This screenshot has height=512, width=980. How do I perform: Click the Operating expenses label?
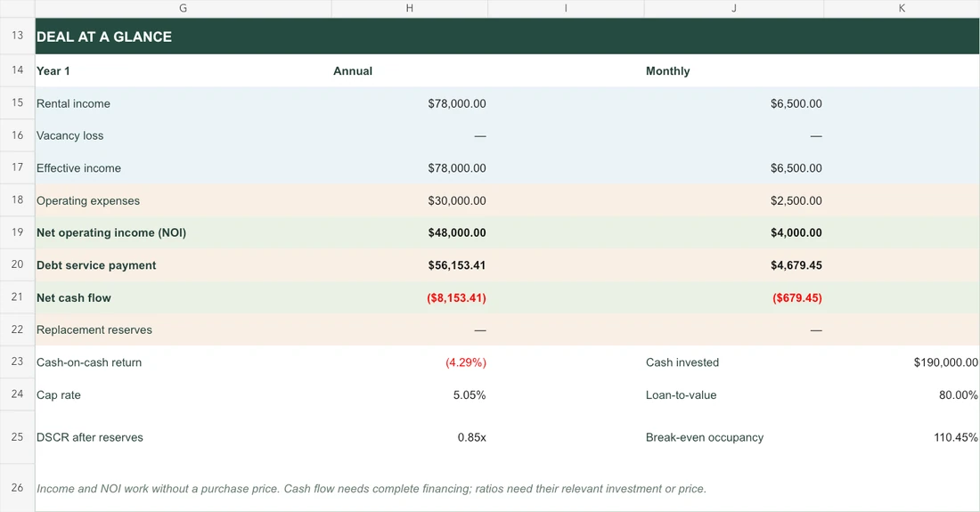click(x=88, y=200)
